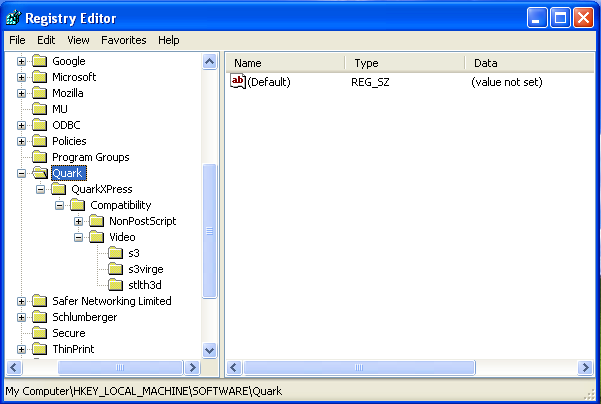Select the stlth3d key label
The width and height of the screenshot is (601, 404).
[145, 285]
